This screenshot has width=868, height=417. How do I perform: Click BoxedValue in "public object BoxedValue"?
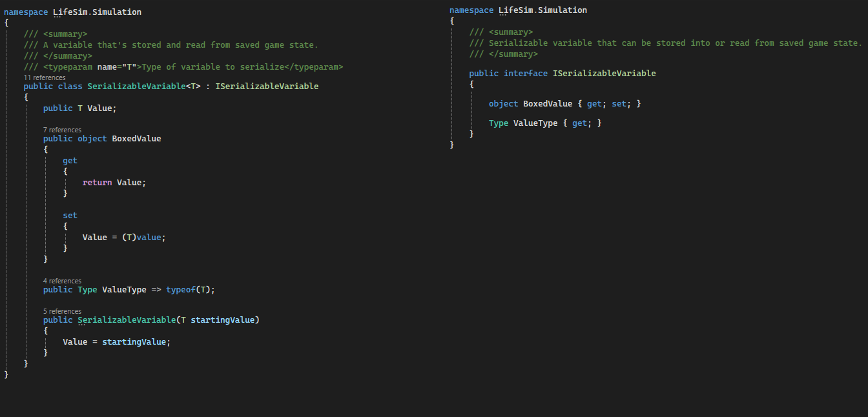[x=136, y=139]
